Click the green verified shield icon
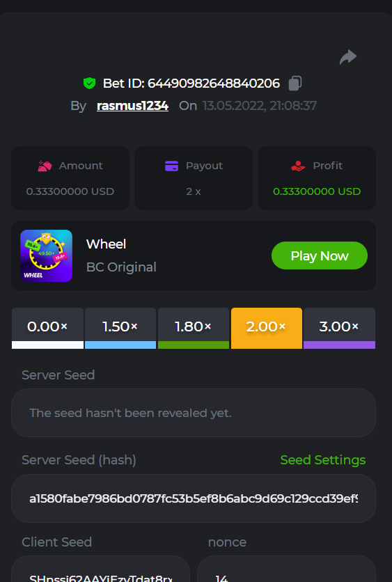 (x=89, y=83)
